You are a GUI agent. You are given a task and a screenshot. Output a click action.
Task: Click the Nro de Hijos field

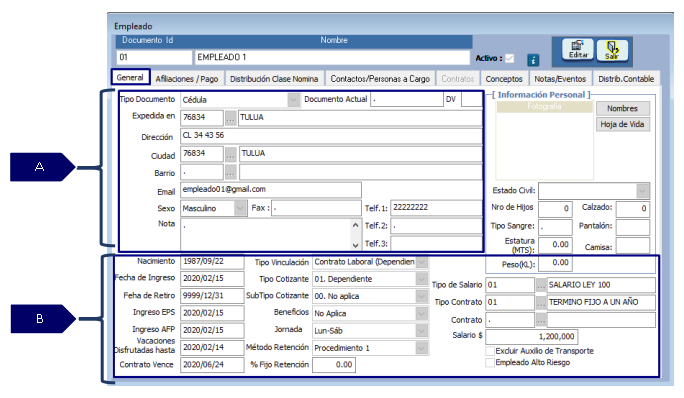[x=555, y=209]
